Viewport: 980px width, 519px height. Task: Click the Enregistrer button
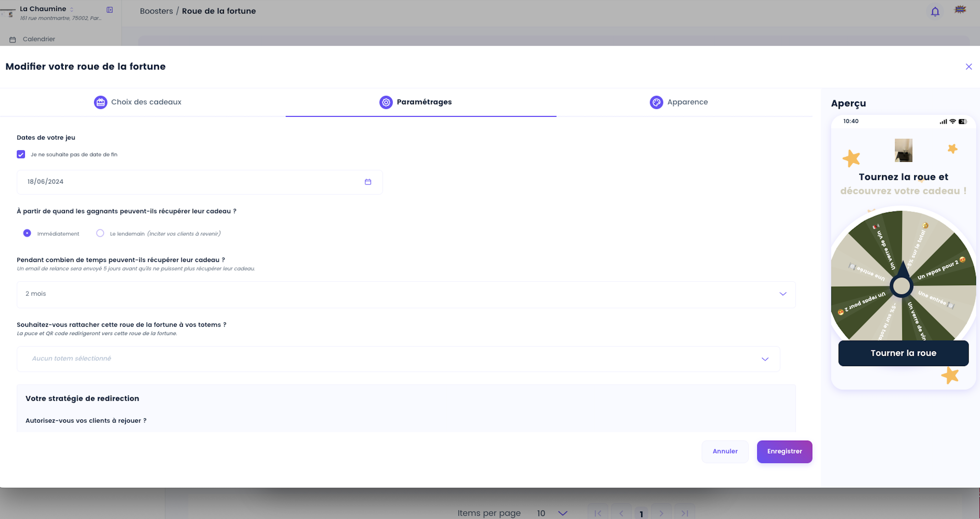(784, 452)
